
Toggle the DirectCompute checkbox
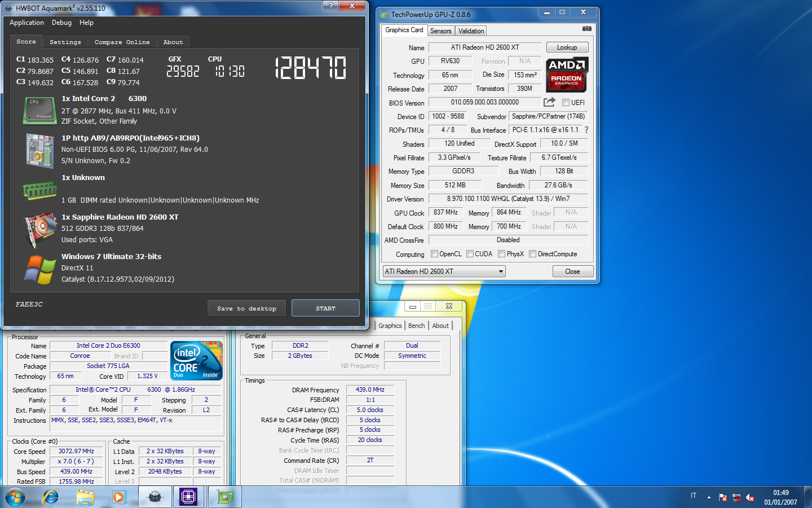[532, 254]
